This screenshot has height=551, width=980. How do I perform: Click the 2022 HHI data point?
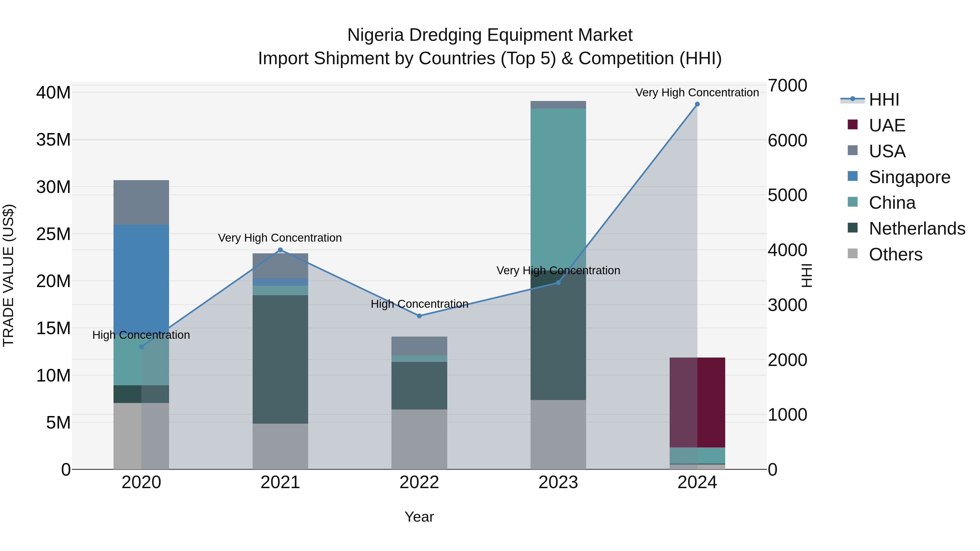point(419,316)
